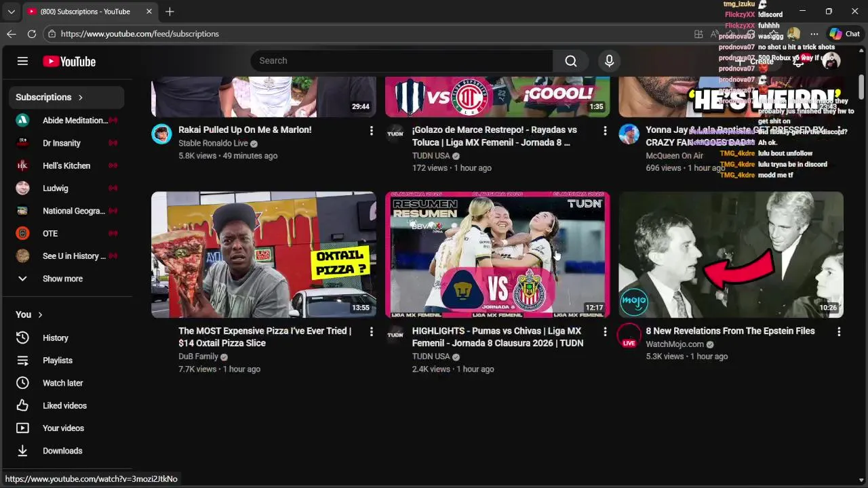The height and width of the screenshot is (488, 868).
Task: Open options menu for Golazo de Marce video
Action: pos(605,130)
